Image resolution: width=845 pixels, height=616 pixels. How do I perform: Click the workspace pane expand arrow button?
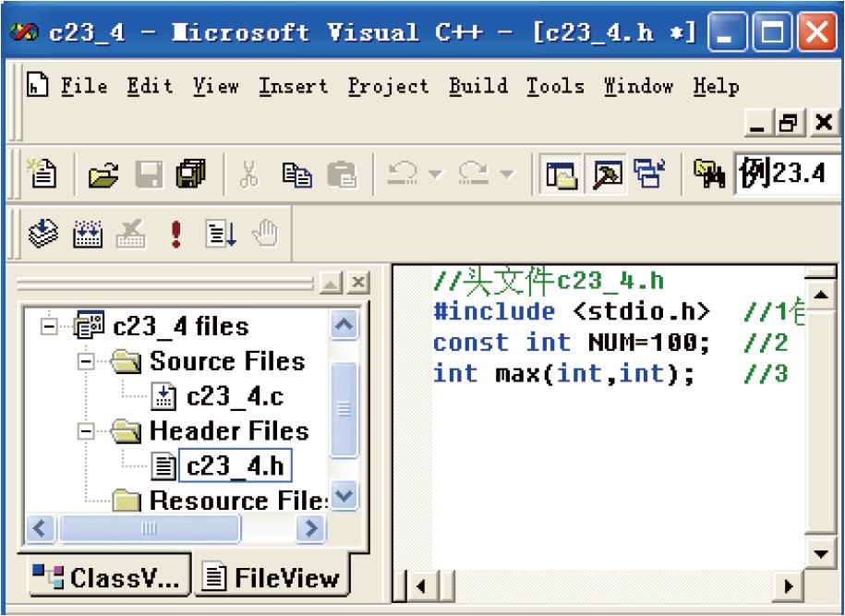point(332,283)
